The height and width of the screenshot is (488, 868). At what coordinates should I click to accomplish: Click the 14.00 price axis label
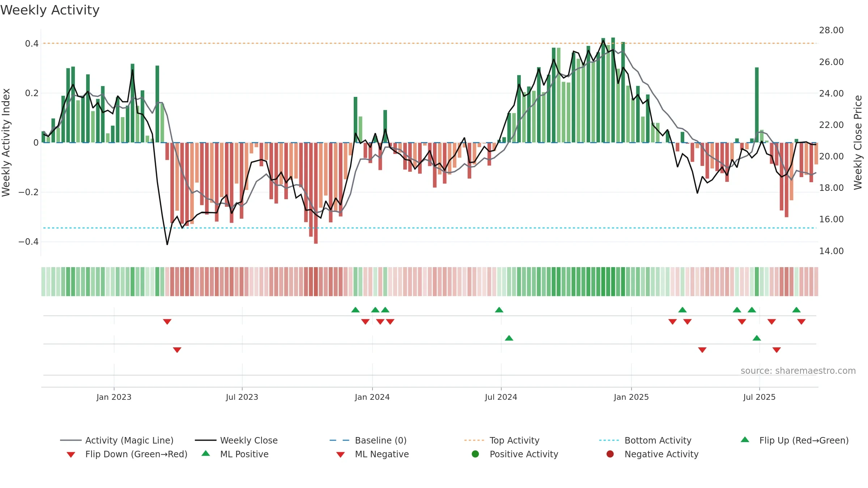(x=831, y=251)
